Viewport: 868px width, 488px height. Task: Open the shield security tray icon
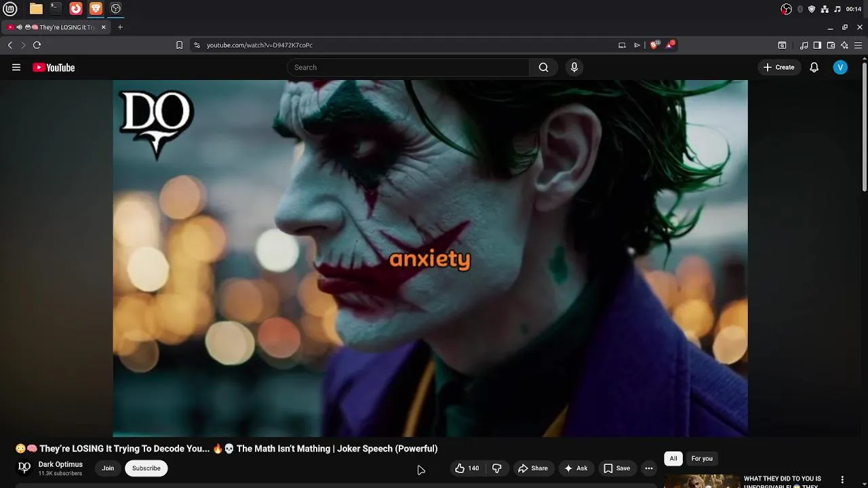click(812, 9)
